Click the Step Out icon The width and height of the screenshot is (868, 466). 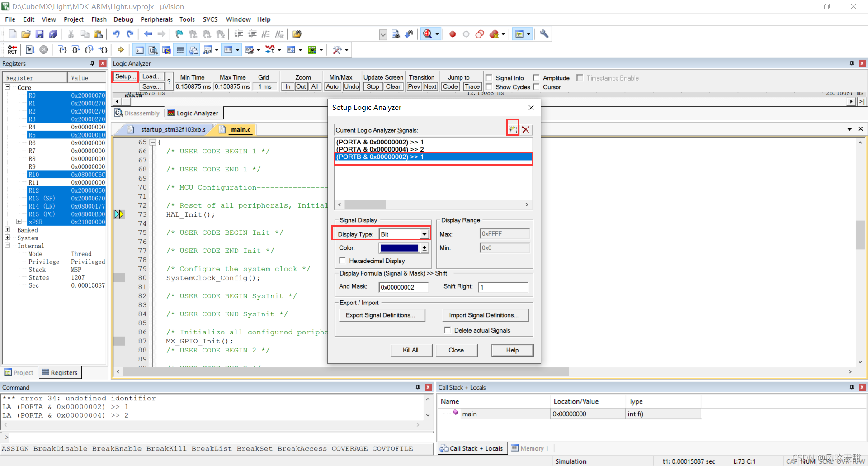click(x=90, y=50)
